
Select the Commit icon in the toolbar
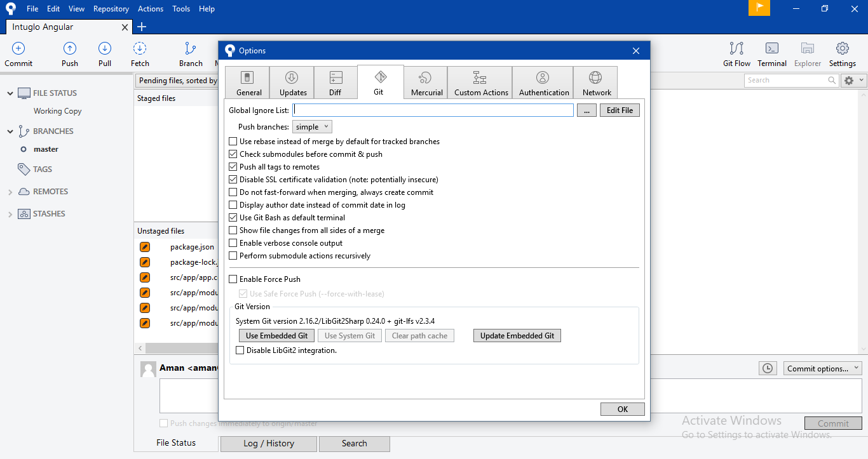(x=18, y=54)
